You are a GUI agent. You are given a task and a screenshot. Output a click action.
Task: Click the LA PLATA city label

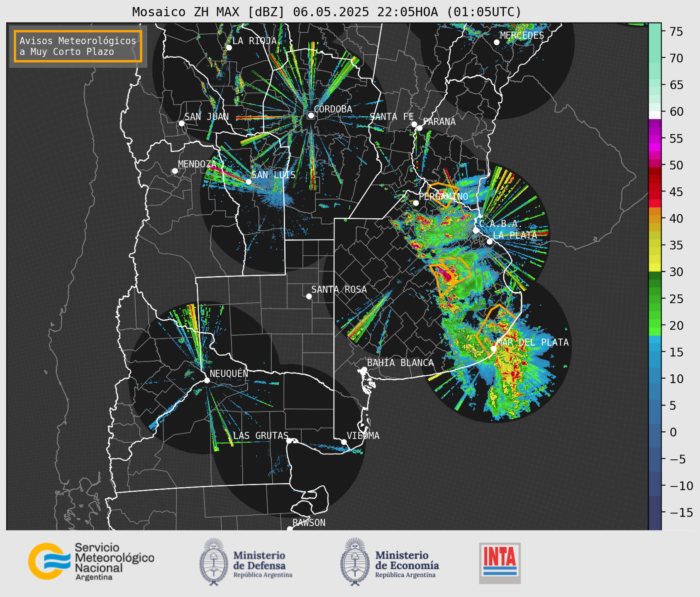pos(515,235)
